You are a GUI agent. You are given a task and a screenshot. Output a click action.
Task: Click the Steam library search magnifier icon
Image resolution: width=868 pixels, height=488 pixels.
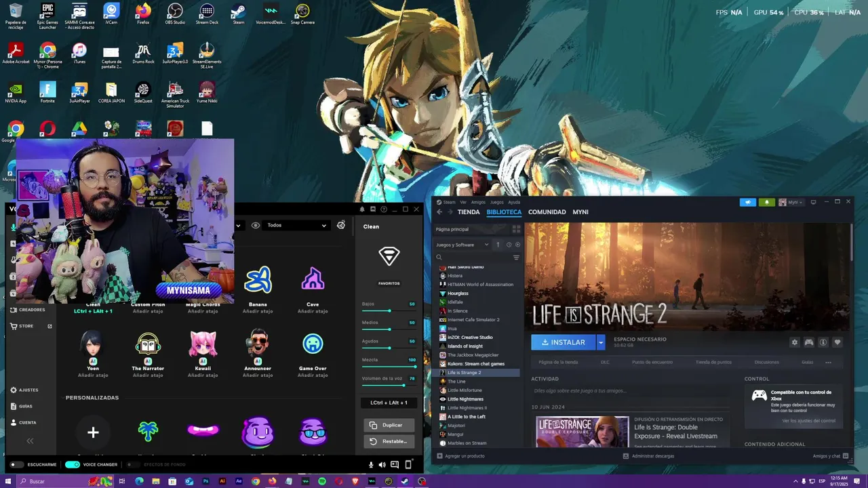coord(439,258)
